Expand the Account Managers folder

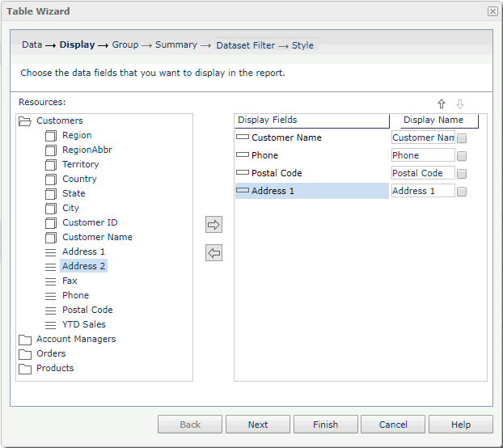pos(25,340)
